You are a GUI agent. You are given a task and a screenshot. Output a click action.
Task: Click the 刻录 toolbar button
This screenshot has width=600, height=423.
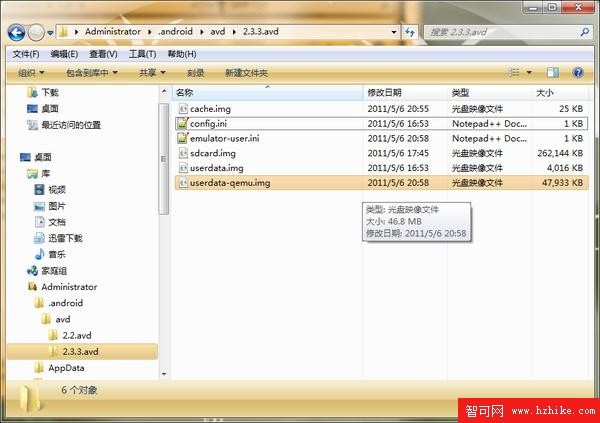click(x=196, y=73)
